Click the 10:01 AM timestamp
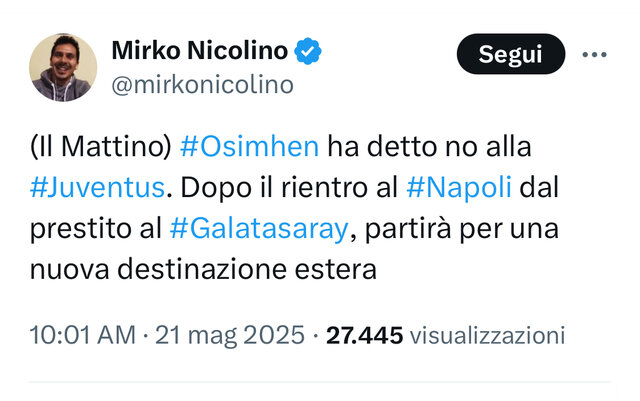This screenshot has width=640, height=401. click(x=82, y=335)
